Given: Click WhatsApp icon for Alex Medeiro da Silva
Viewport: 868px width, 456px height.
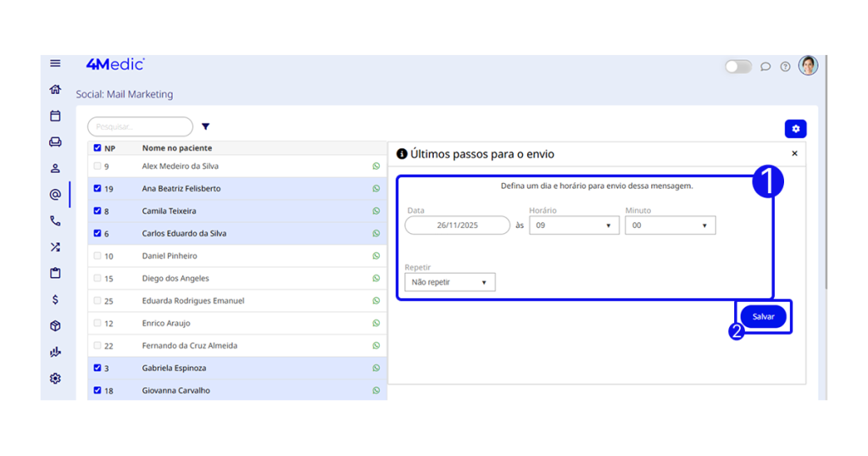Looking at the screenshot, I should (x=376, y=166).
